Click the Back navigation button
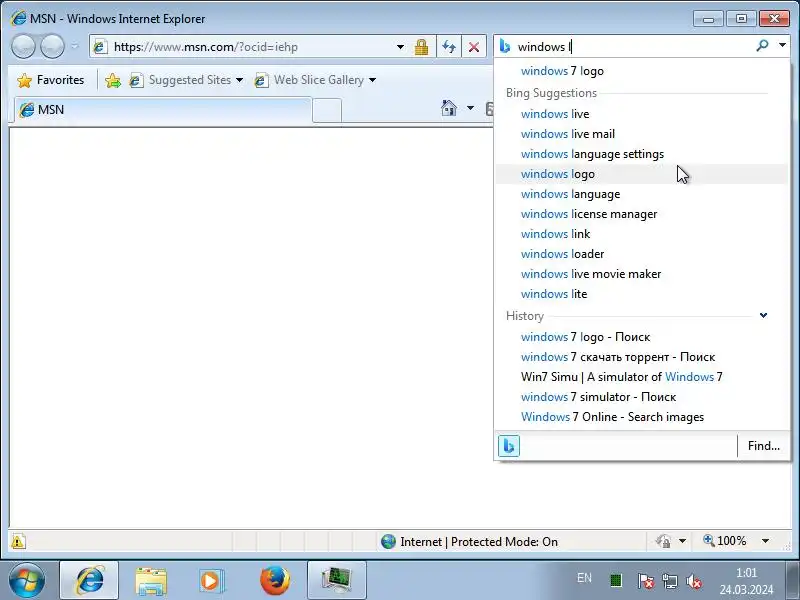The height and width of the screenshot is (600, 800). pos(23,47)
